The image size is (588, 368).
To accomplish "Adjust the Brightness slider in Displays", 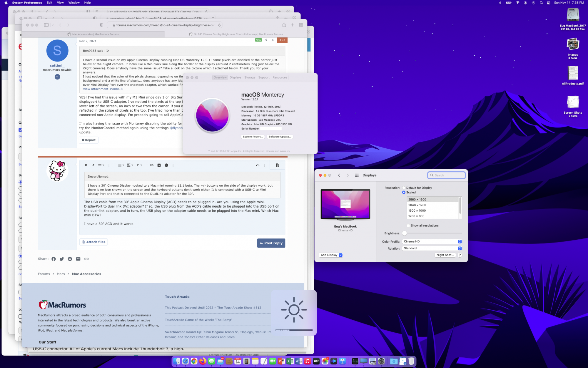I will pyautogui.click(x=432, y=233).
